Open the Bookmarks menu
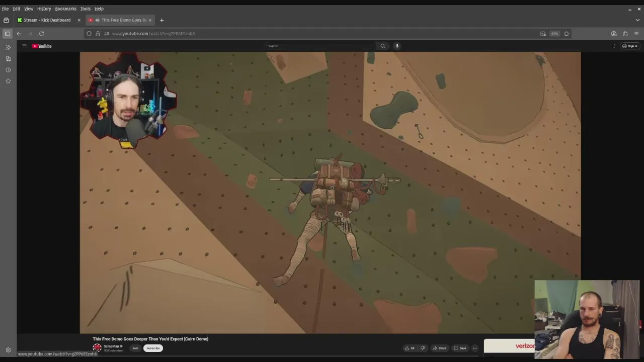644x362 pixels. pos(65,9)
